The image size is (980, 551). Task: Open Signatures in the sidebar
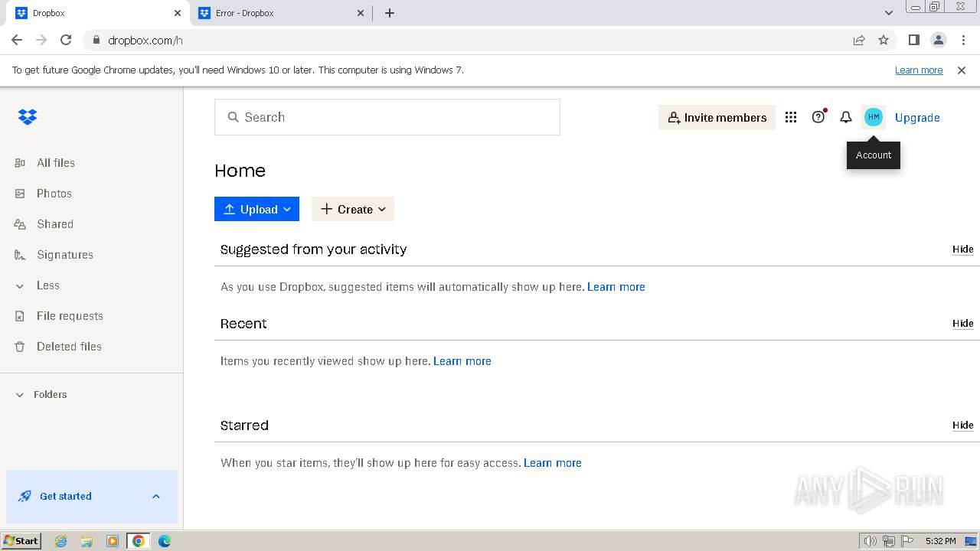(x=65, y=255)
